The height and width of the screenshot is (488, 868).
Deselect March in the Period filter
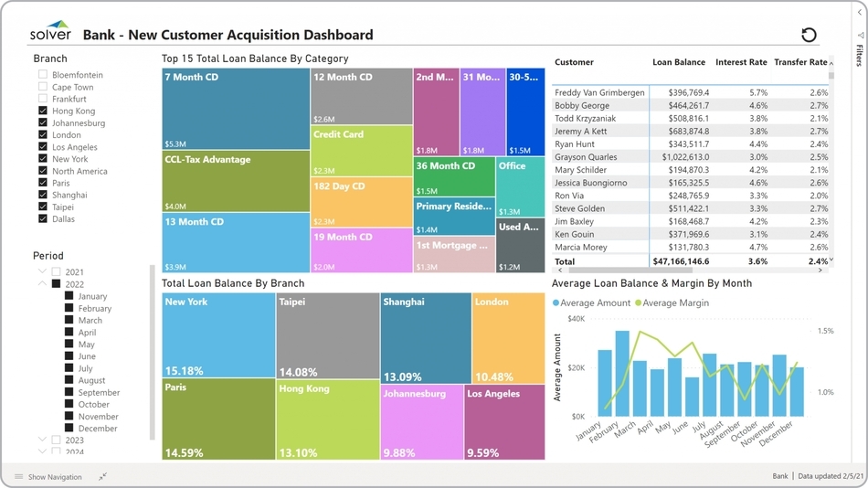pyautogui.click(x=69, y=320)
